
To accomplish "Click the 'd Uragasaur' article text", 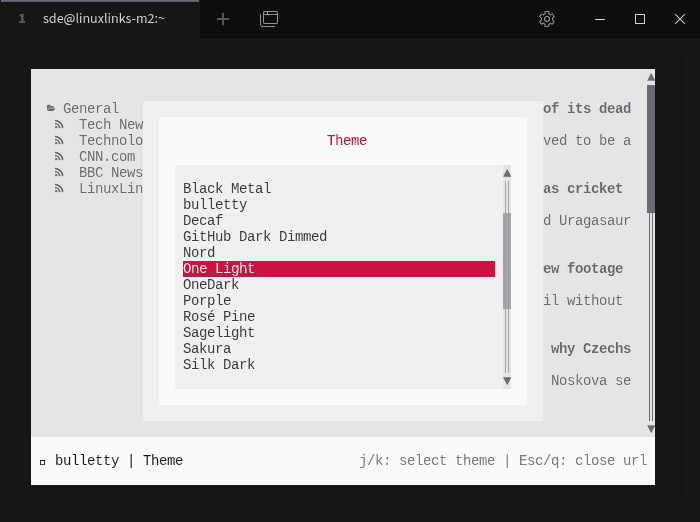I will [587, 220].
